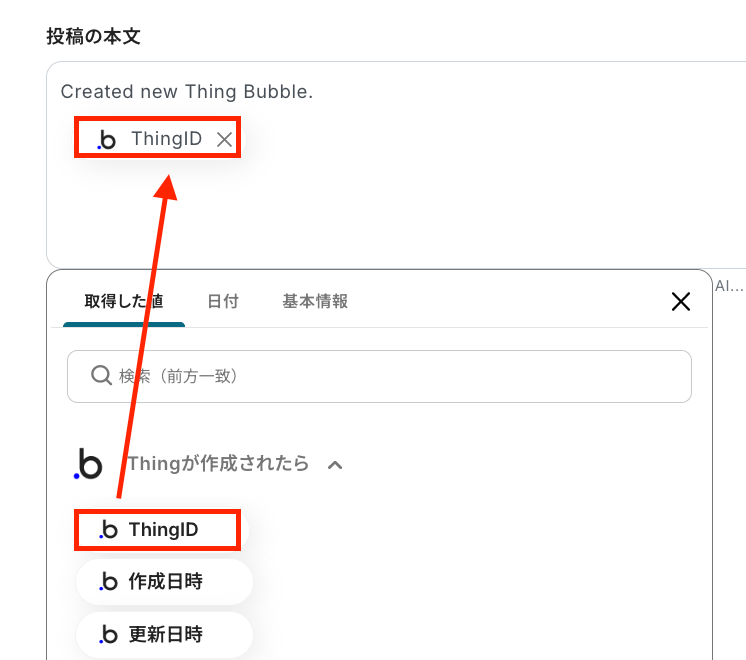Insert the 作成日時 value
The image size is (746, 660).
point(164,581)
